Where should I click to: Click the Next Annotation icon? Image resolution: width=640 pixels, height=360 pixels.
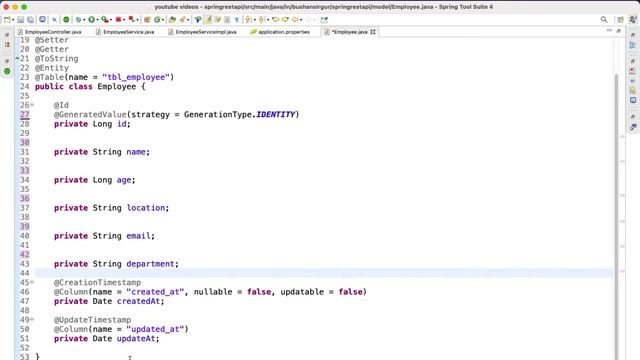tap(248, 20)
